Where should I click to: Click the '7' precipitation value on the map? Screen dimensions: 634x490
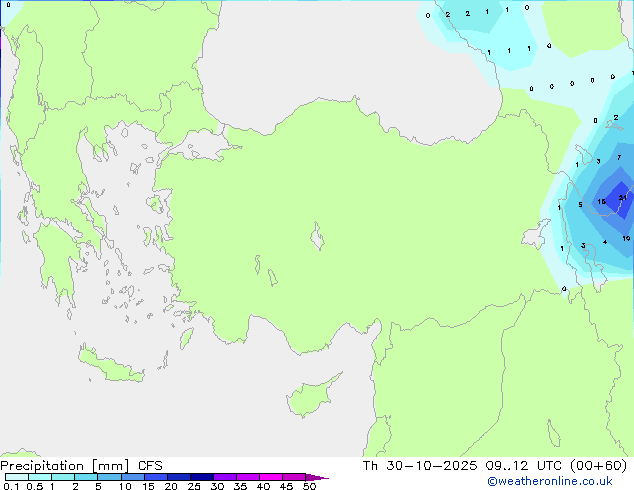(619, 157)
